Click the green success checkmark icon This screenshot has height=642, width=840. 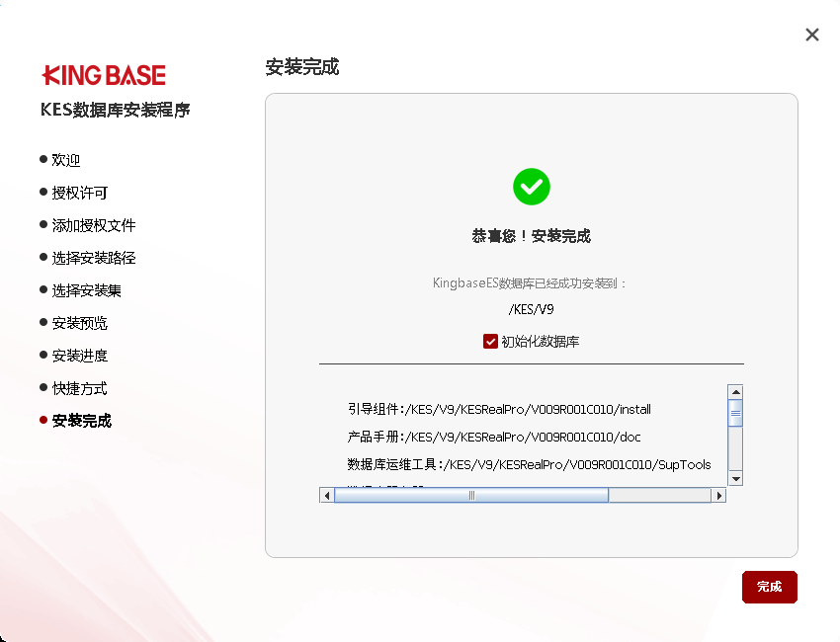[531, 187]
